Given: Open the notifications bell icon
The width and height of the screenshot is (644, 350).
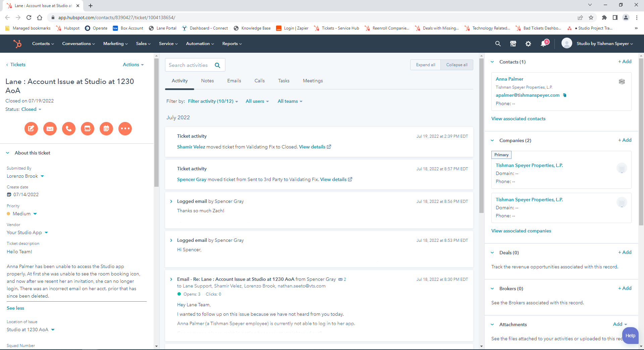Looking at the screenshot, I should tap(544, 44).
